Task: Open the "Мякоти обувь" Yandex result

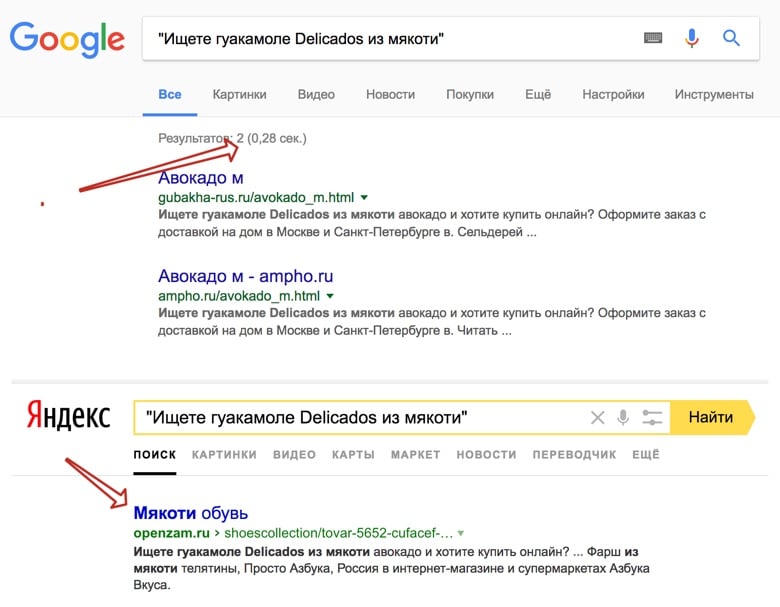Action: (x=190, y=514)
